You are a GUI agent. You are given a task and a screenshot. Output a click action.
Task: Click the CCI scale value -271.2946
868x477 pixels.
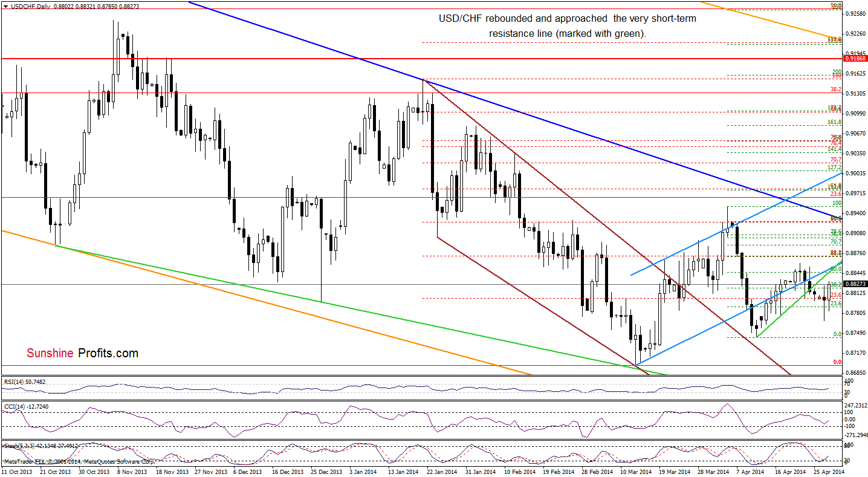tap(855, 435)
